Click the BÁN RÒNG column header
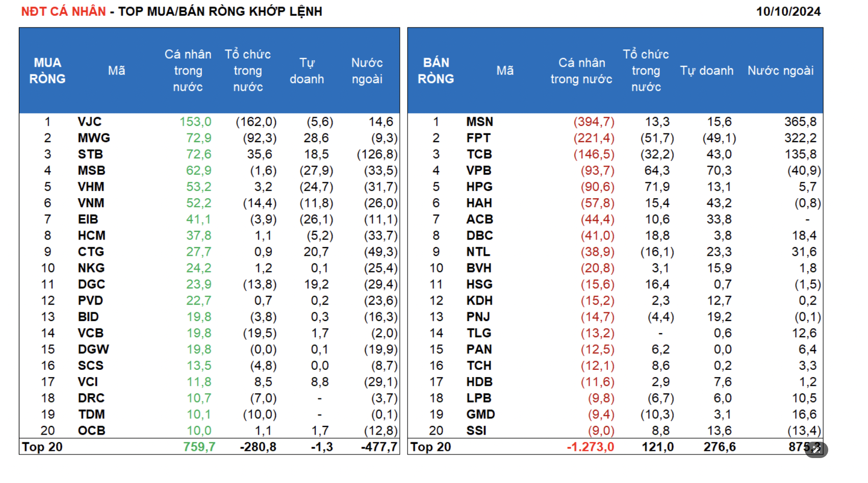868x483 pixels. point(436,71)
